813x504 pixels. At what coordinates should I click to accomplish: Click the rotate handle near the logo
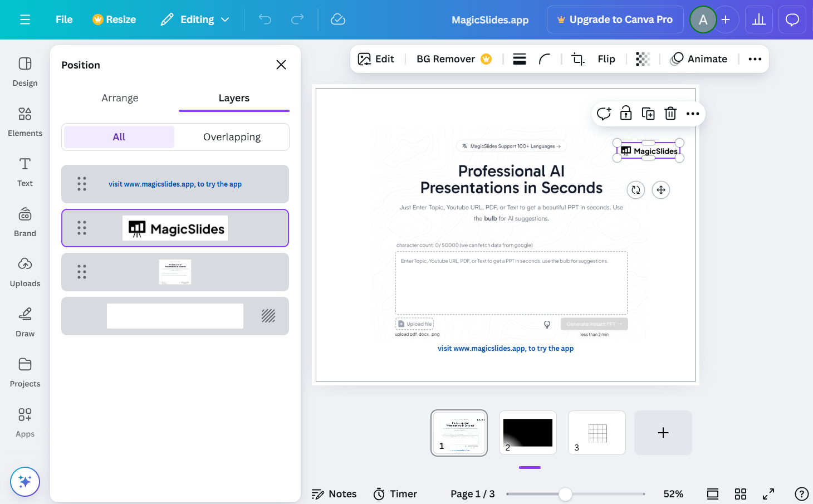636,190
